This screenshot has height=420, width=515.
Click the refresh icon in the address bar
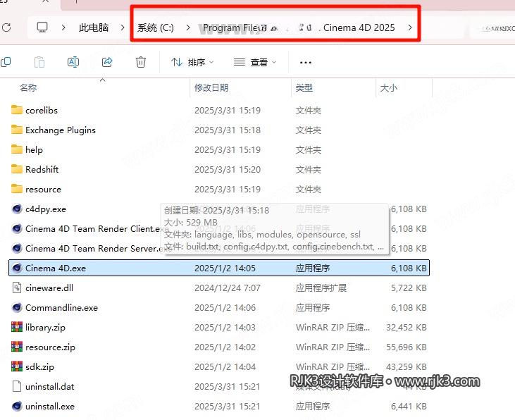coord(6,27)
